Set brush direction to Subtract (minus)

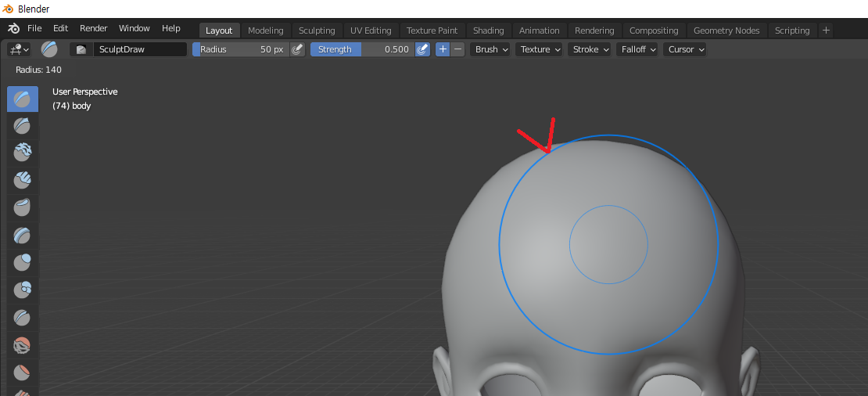click(x=457, y=50)
